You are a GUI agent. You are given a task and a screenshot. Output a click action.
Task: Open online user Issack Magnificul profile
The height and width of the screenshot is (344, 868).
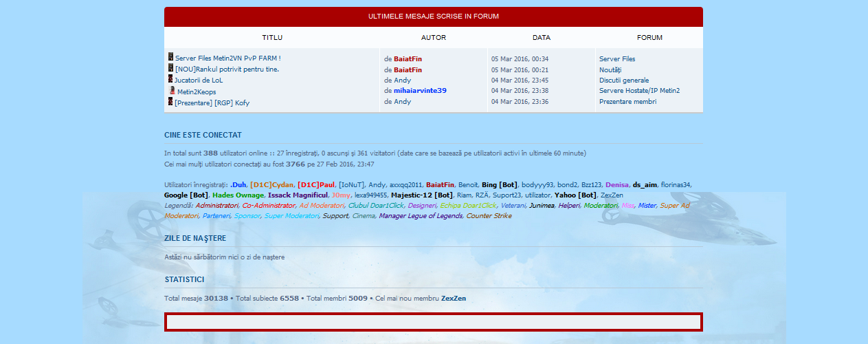[x=297, y=195]
